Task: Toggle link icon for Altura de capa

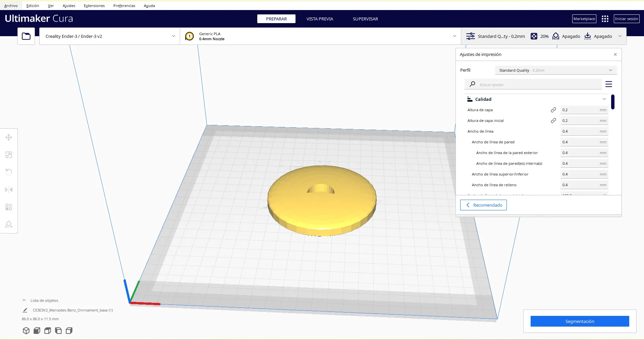Action: 553,110
